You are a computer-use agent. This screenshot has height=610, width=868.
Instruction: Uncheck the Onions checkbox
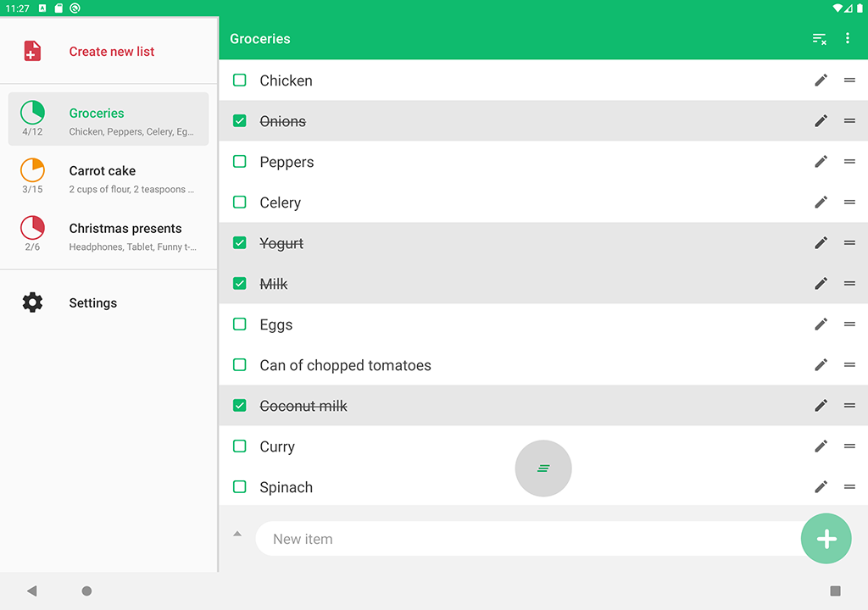click(240, 121)
